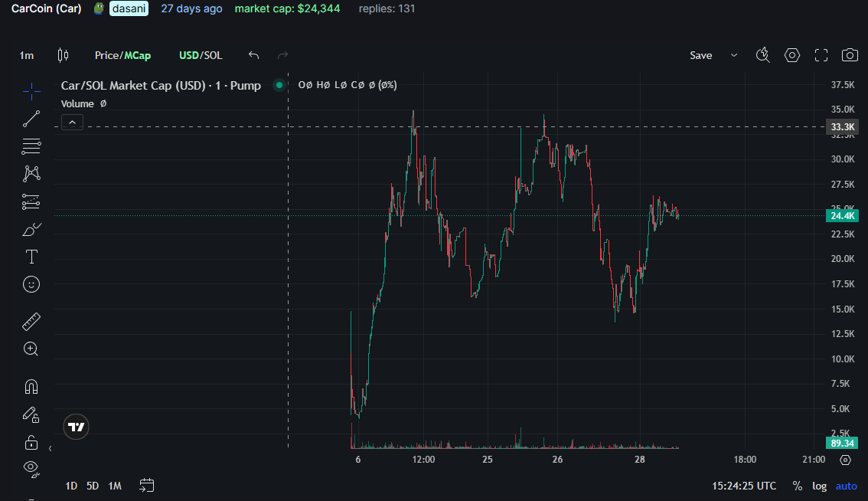The width and height of the screenshot is (868, 501).
Task: Toggle log scale mode
Action: pos(819,486)
